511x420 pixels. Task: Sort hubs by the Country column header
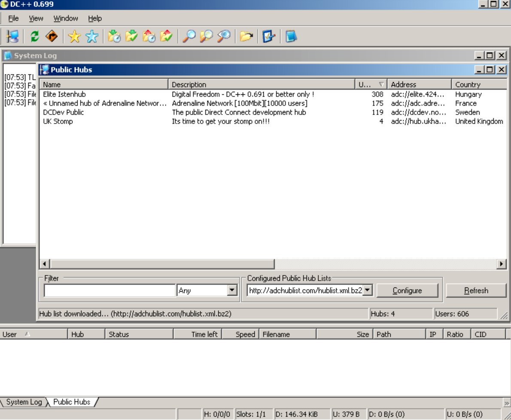click(x=479, y=85)
